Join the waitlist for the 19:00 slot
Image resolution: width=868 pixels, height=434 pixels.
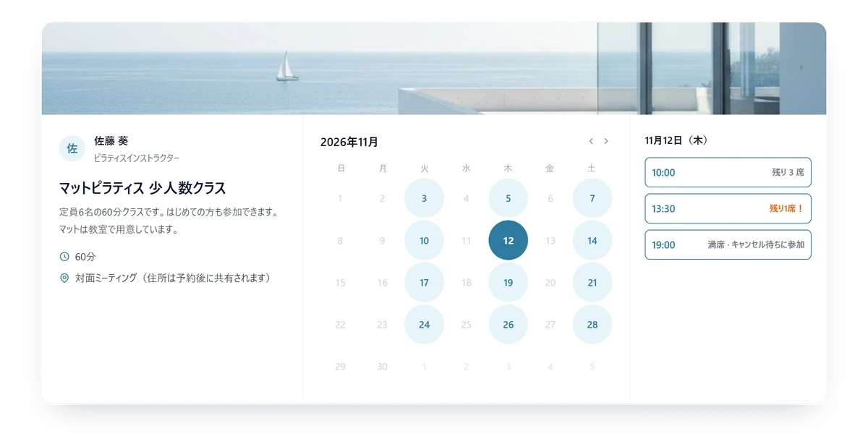(x=728, y=244)
